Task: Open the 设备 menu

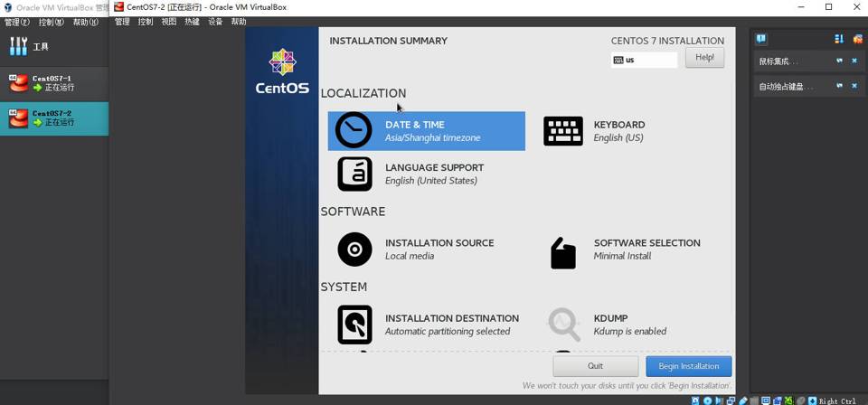Action: (x=215, y=22)
